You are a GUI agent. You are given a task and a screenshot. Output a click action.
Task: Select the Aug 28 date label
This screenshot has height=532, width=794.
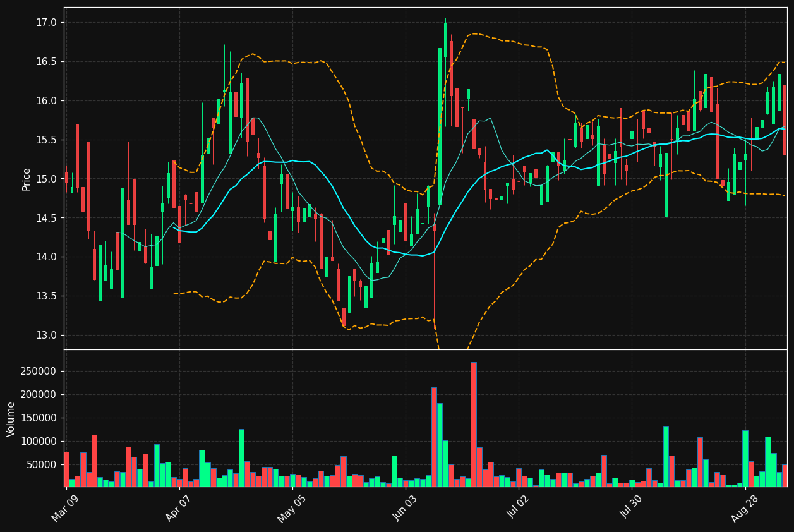(x=744, y=509)
